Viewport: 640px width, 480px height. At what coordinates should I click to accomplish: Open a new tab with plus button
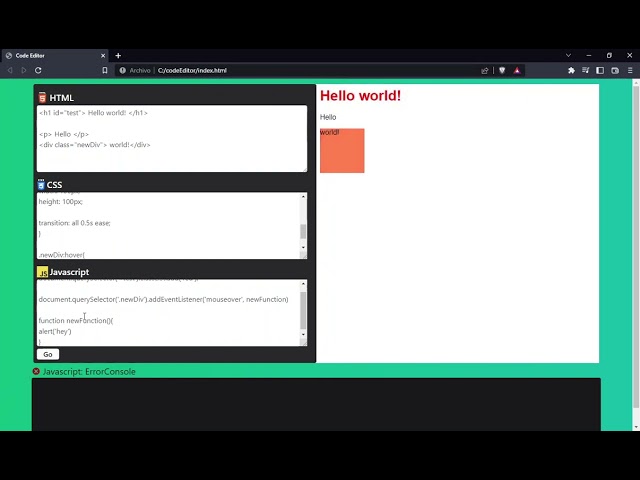point(118,56)
